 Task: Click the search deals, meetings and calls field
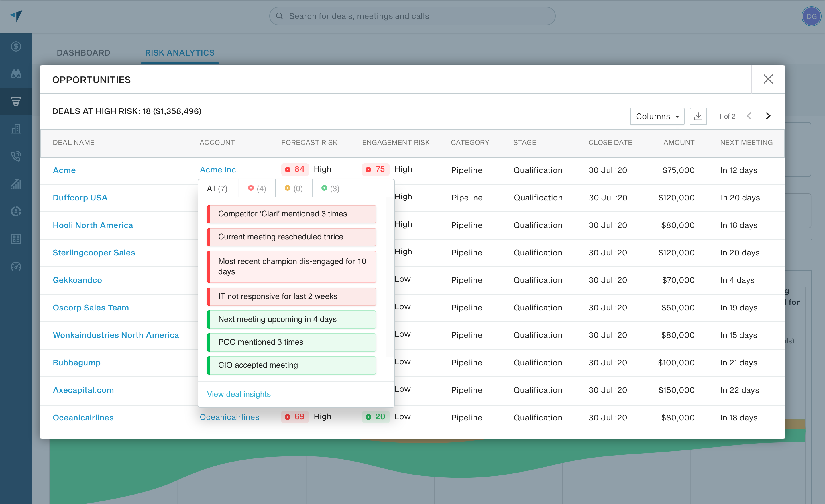tap(412, 16)
